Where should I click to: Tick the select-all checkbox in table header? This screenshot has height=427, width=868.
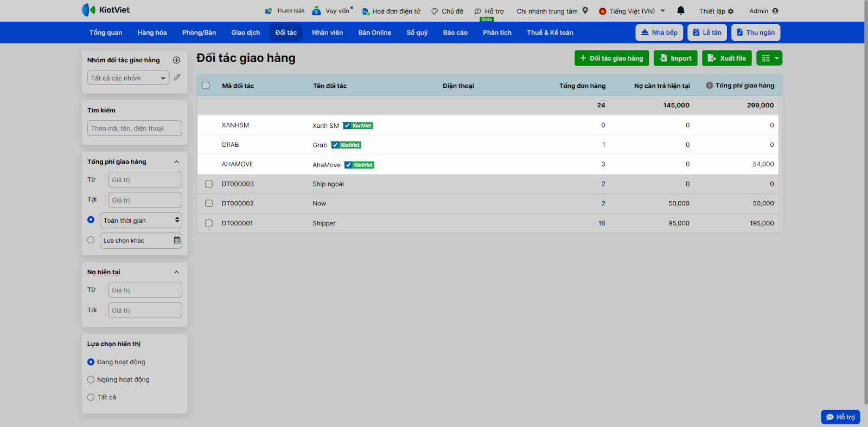click(206, 86)
